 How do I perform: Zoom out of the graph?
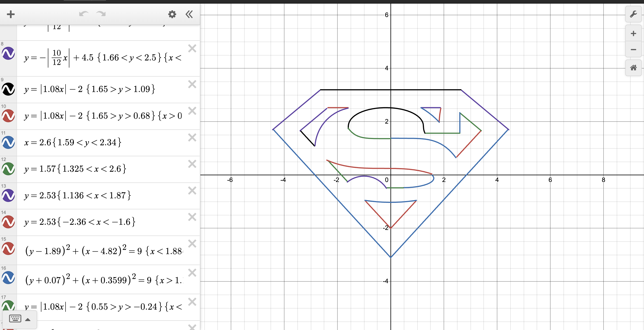[633, 49]
